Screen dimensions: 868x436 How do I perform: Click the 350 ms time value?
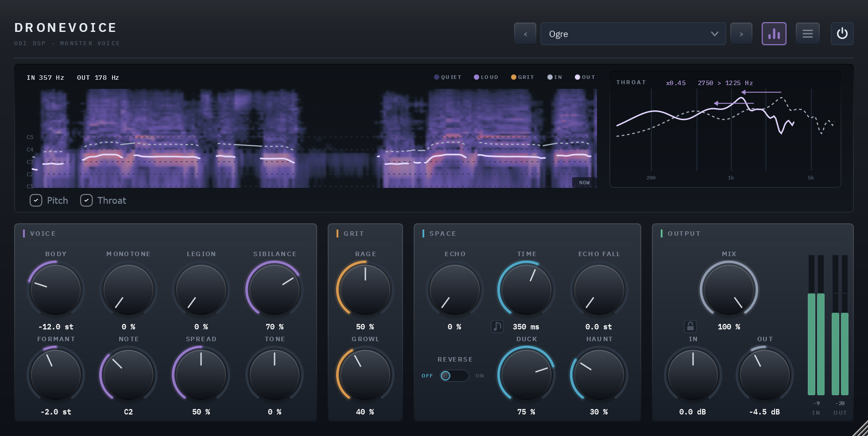526,327
